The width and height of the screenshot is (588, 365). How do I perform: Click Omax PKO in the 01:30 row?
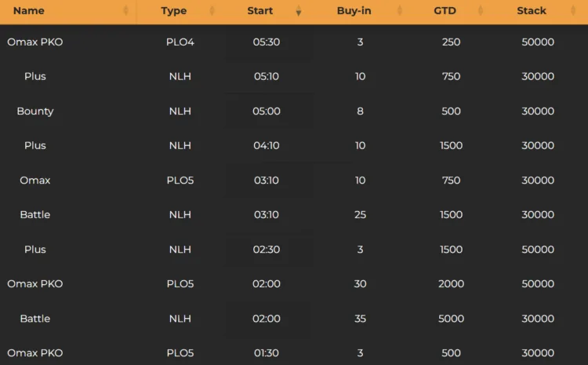34,353
